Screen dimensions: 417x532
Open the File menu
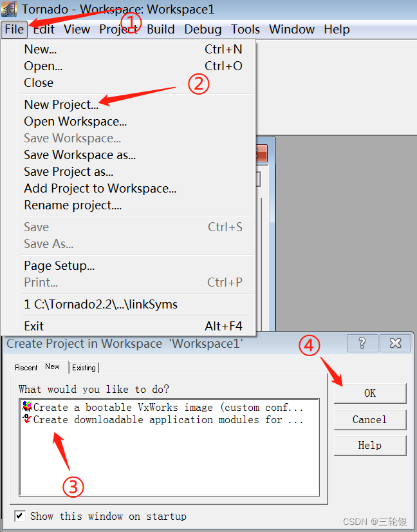(14, 30)
